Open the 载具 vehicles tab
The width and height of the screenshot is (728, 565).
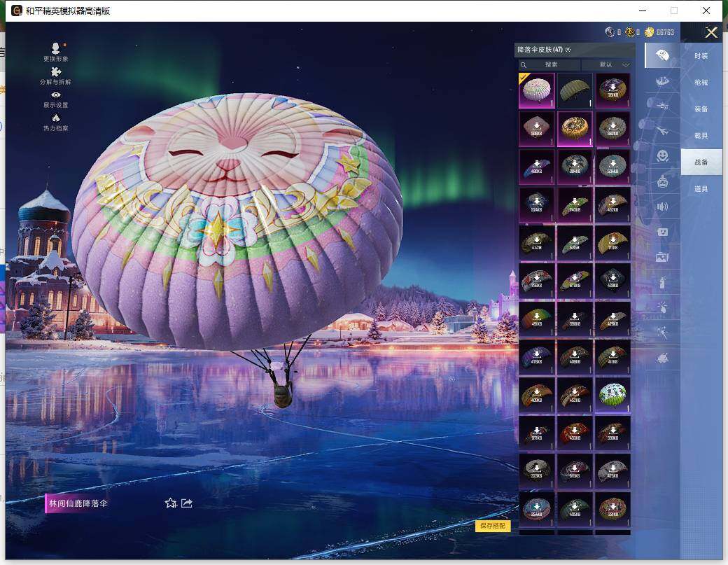(x=701, y=136)
